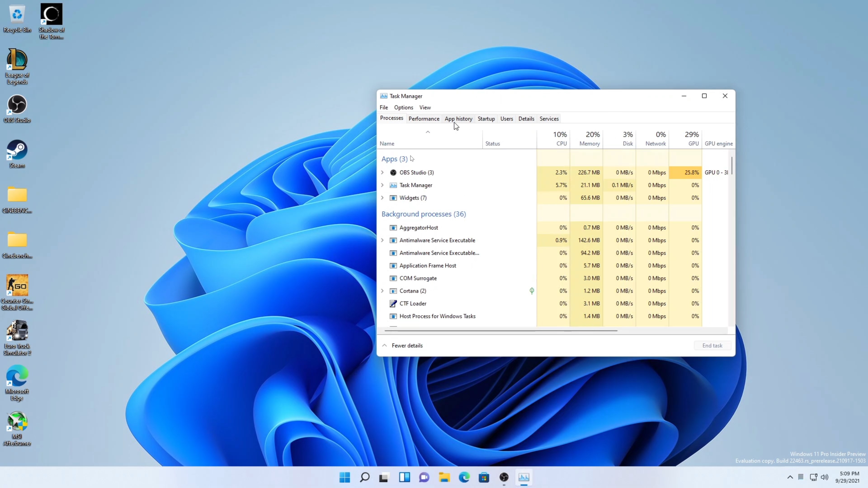Open the Windows Start button
Image resolution: width=868 pixels, height=488 pixels.
pyautogui.click(x=345, y=477)
